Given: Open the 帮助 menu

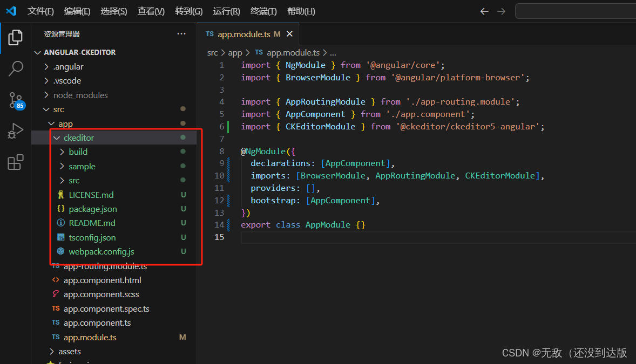Looking at the screenshot, I should pos(301,11).
